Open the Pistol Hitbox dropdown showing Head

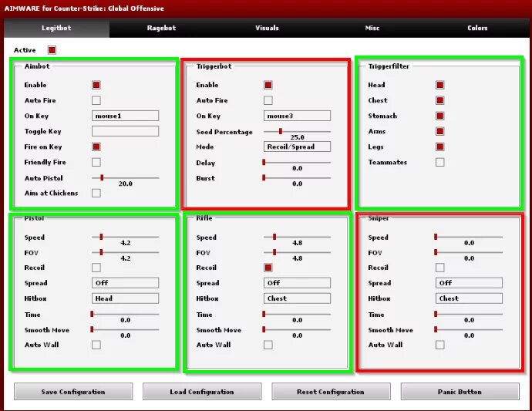(x=125, y=298)
